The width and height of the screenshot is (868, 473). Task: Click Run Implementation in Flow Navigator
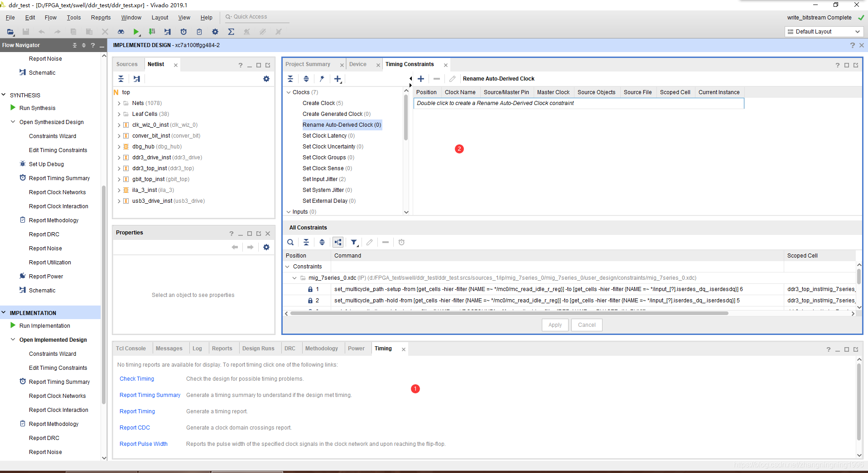coord(45,326)
